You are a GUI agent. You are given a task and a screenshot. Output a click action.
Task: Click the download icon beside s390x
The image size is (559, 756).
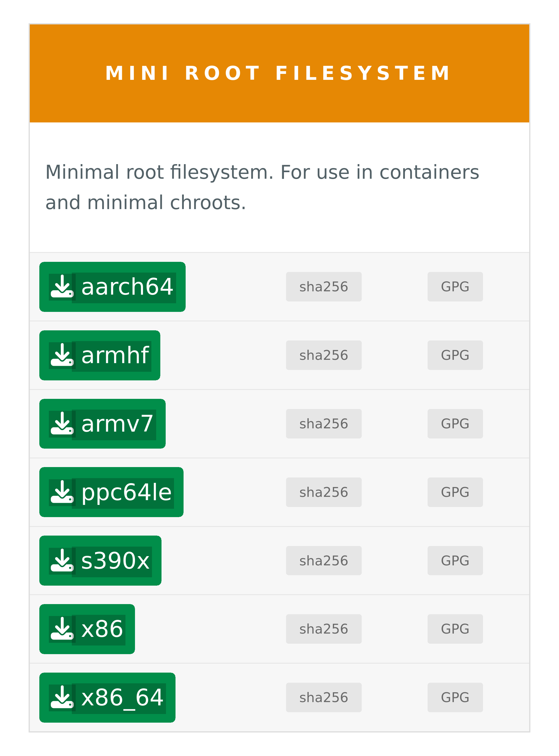tap(62, 561)
